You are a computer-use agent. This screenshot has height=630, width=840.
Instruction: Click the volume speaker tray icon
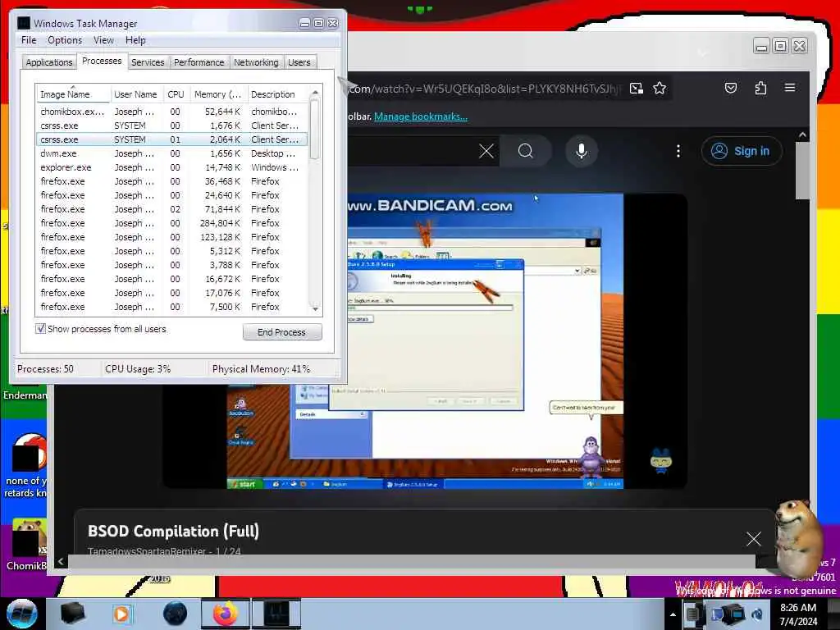[x=758, y=614]
